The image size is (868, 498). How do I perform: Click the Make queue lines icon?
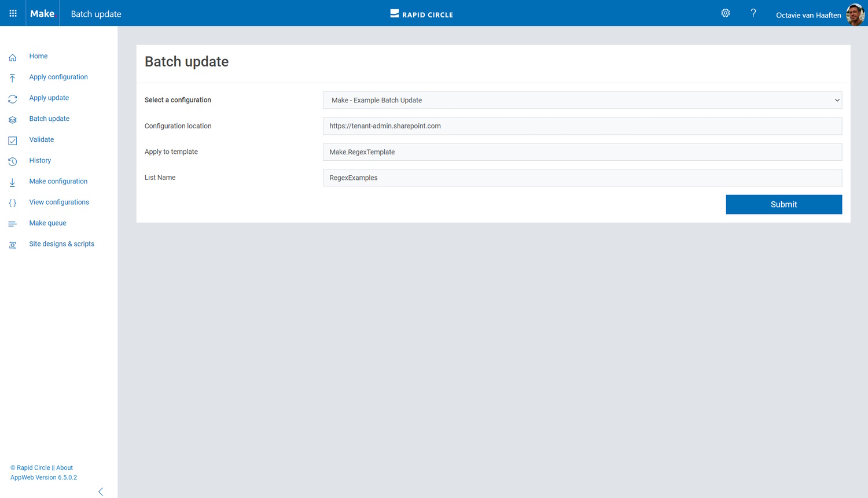(13, 224)
